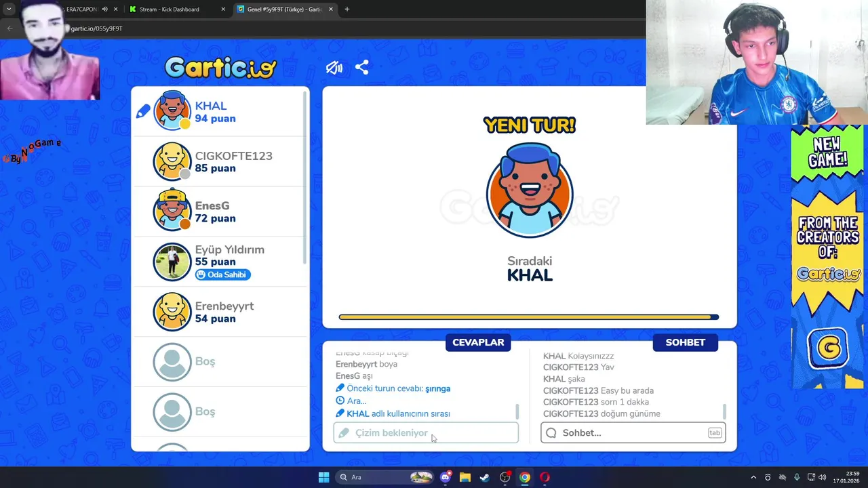Screen dimensions: 868x488
Task: Click the share room icon
Action: click(x=362, y=67)
